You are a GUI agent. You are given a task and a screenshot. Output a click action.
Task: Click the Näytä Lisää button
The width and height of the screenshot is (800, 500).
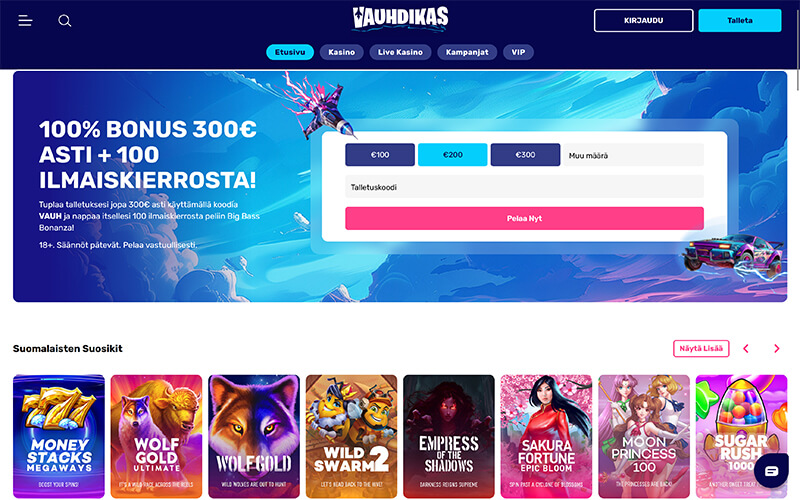[x=701, y=348]
